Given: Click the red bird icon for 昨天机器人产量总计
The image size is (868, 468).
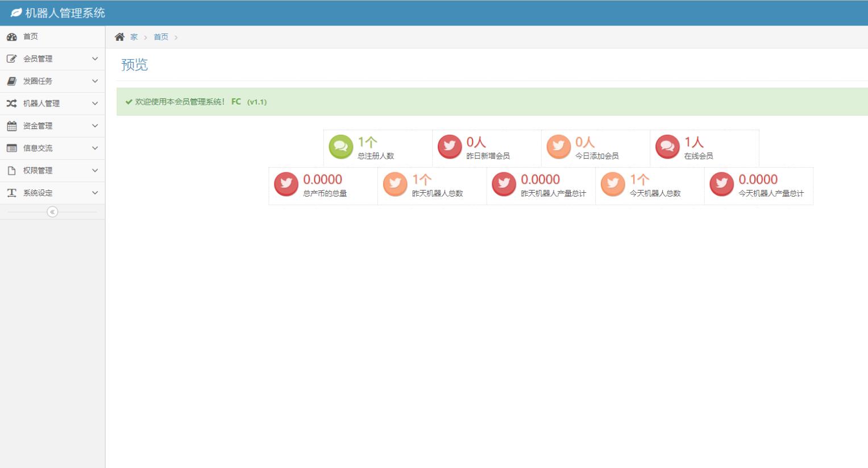Looking at the screenshot, I should (504, 184).
